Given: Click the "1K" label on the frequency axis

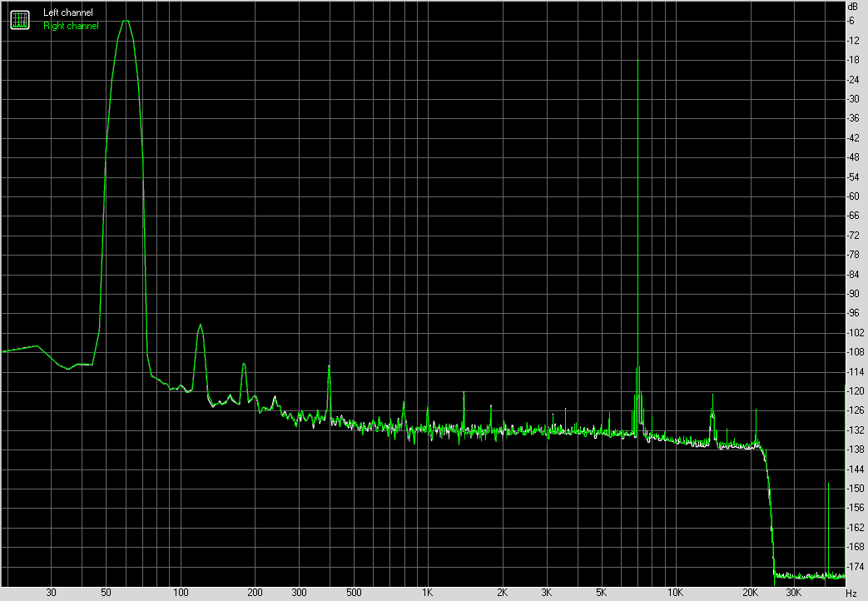Looking at the screenshot, I should [x=428, y=593].
